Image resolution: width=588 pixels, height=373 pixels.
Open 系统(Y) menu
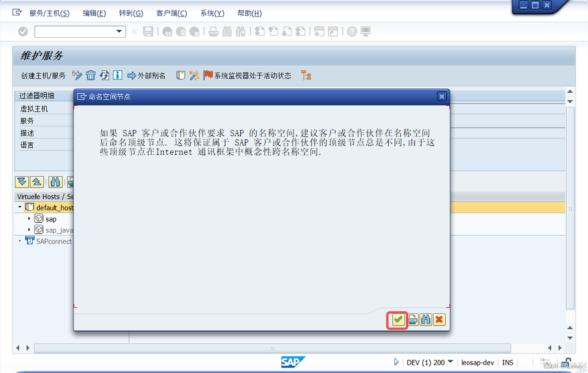(x=212, y=13)
